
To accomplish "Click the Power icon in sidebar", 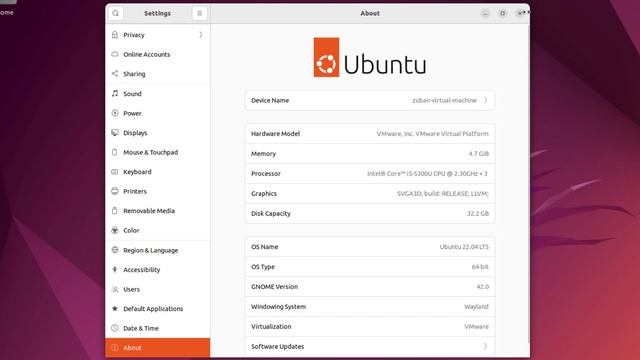I will (x=115, y=113).
